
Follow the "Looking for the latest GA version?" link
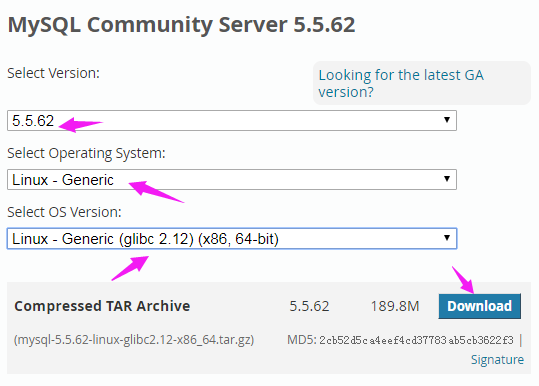(x=401, y=84)
